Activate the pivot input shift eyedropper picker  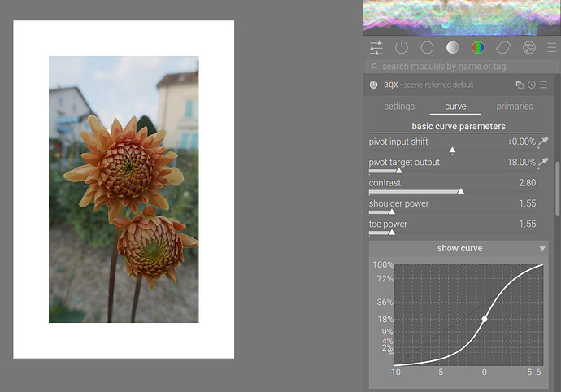(543, 142)
